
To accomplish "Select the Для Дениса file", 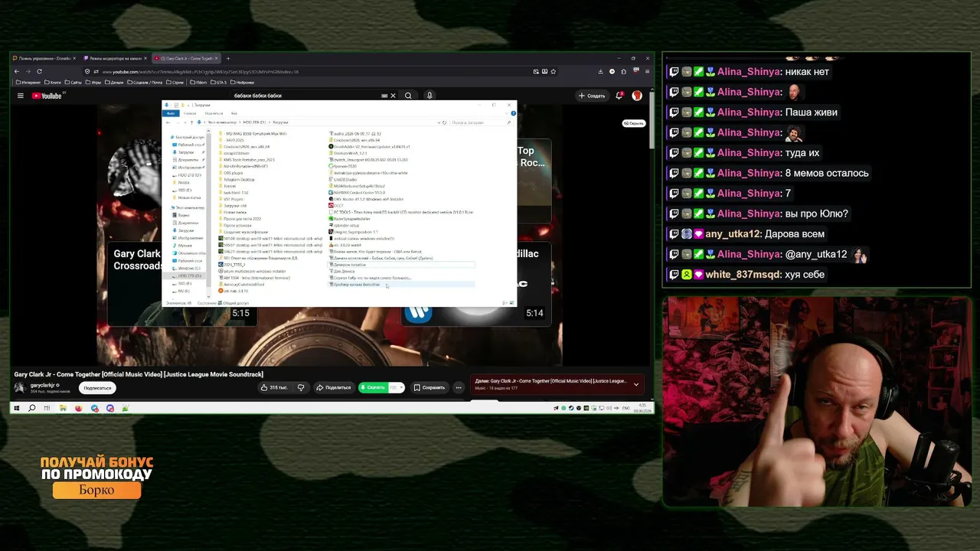I will click(x=341, y=272).
